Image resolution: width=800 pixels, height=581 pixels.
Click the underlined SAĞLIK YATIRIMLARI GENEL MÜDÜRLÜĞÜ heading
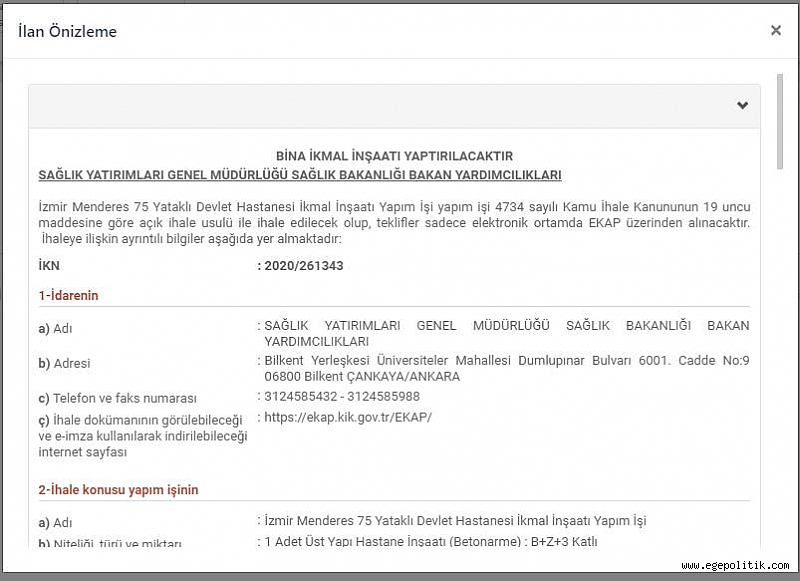300,175
